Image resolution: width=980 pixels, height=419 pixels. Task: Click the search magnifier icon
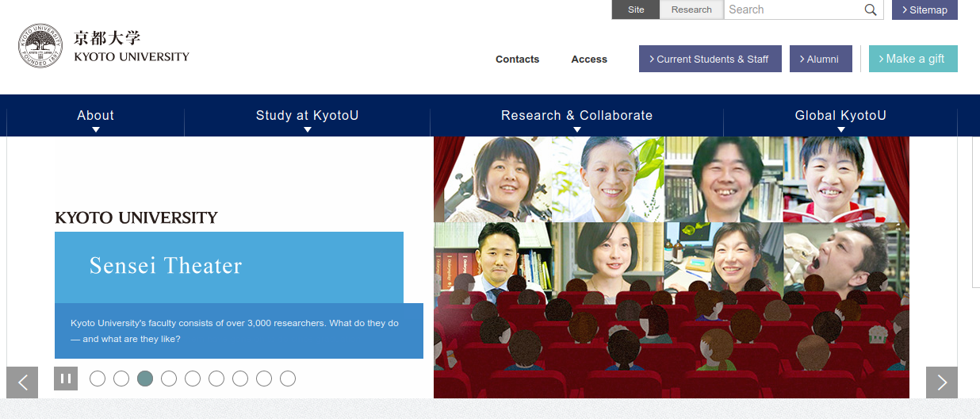click(871, 10)
